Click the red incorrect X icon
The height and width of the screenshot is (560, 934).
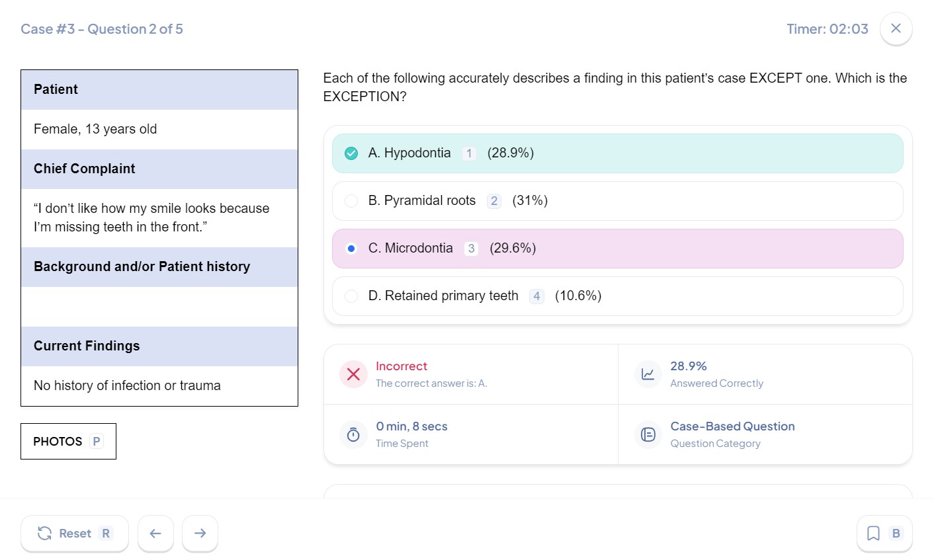353,374
